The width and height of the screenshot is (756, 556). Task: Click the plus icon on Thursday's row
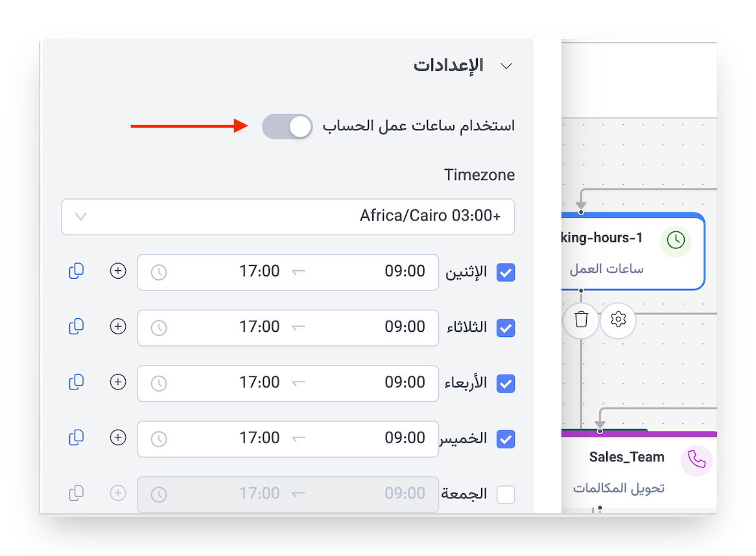[118, 438]
